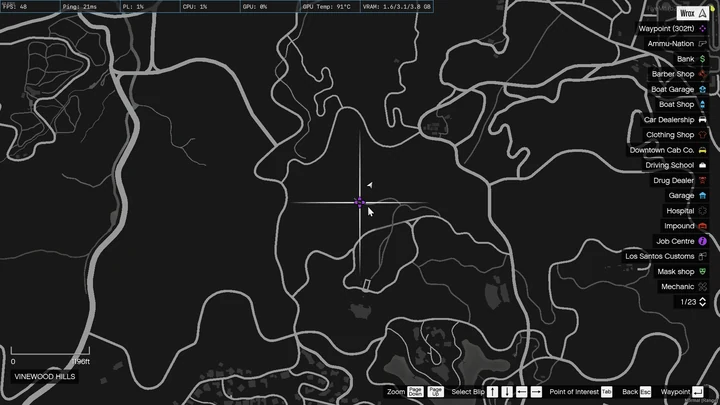Click the Car Dealership car icon
The width and height of the screenshot is (720, 405).
tap(703, 119)
